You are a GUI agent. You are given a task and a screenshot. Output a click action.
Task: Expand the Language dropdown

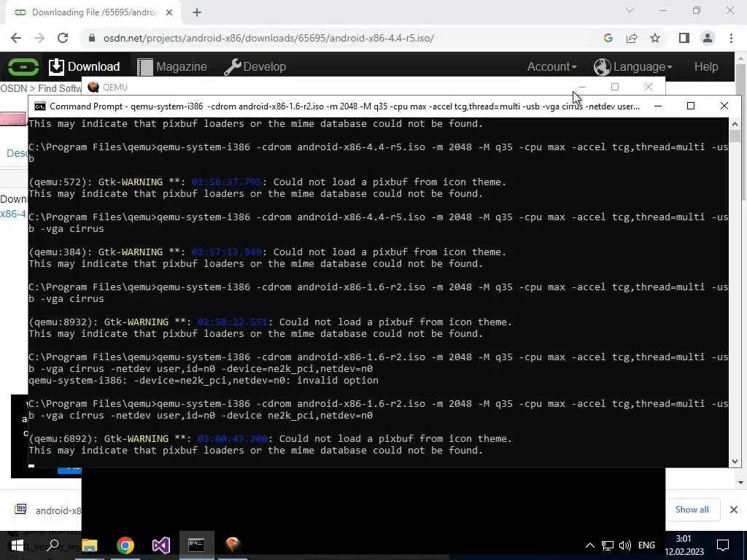coord(632,66)
